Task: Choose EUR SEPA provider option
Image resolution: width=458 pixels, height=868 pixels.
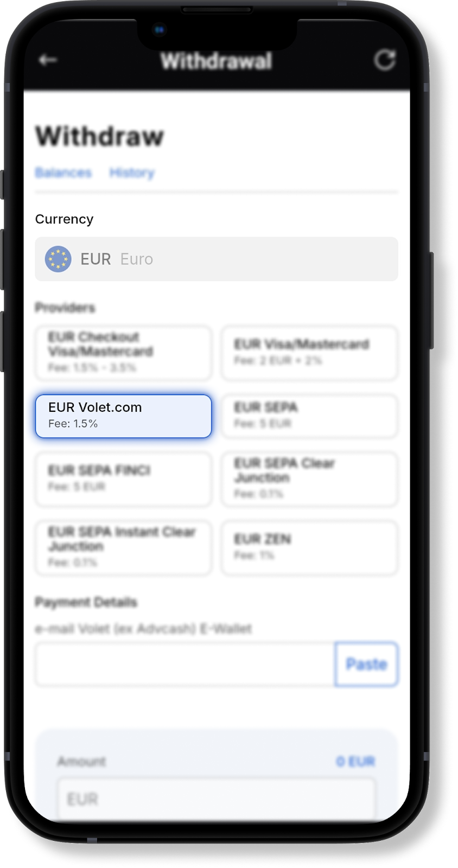Action: coord(309,416)
